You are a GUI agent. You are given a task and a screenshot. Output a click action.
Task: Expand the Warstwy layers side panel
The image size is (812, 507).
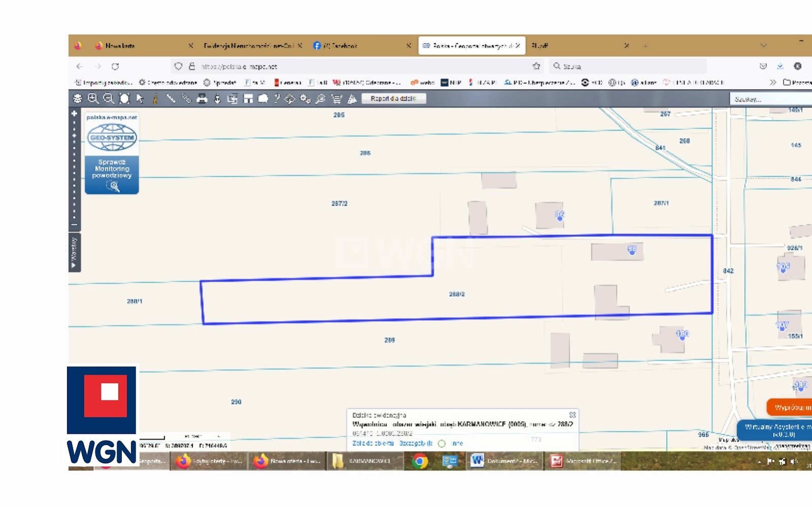(x=74, y=253)
